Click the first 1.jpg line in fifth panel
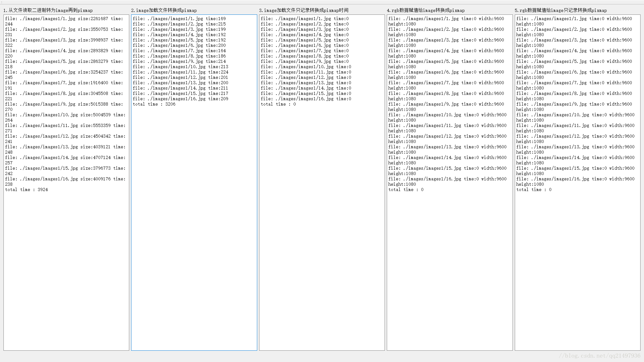Viewport: 644px width, 362px height. 574,19
